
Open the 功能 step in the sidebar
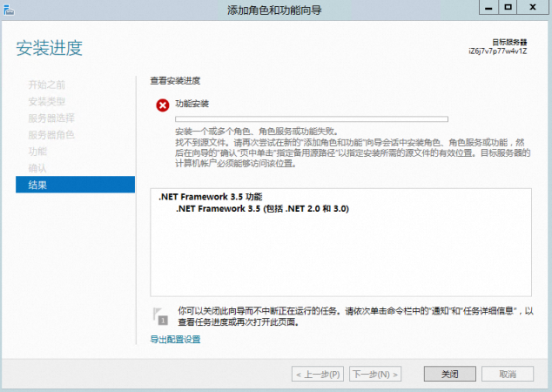(x=37, y=151)
